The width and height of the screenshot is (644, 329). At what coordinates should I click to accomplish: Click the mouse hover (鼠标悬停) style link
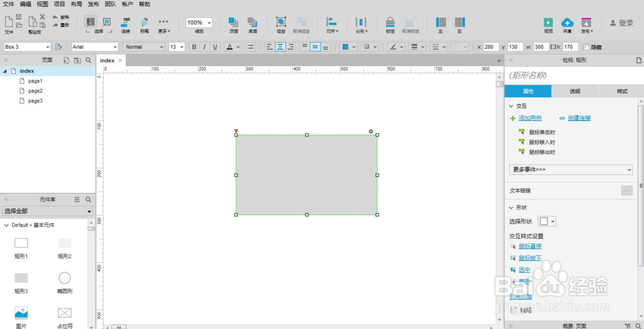[x=530, y=246]
